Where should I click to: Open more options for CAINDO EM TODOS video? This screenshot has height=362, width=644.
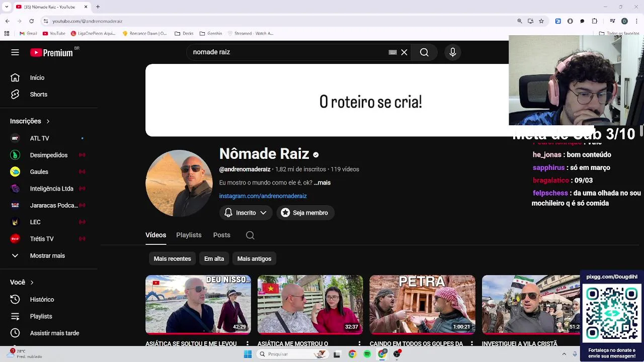point(471,344)
